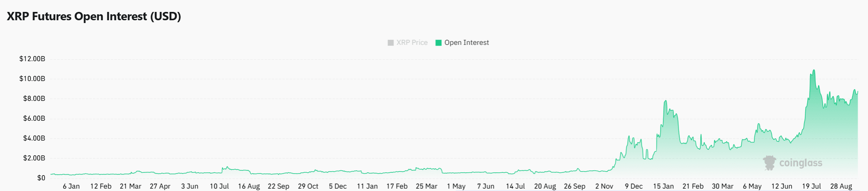Click the $4.00B axis label
The width and height of the screenshot is (868, 191).
coord(34,138)
